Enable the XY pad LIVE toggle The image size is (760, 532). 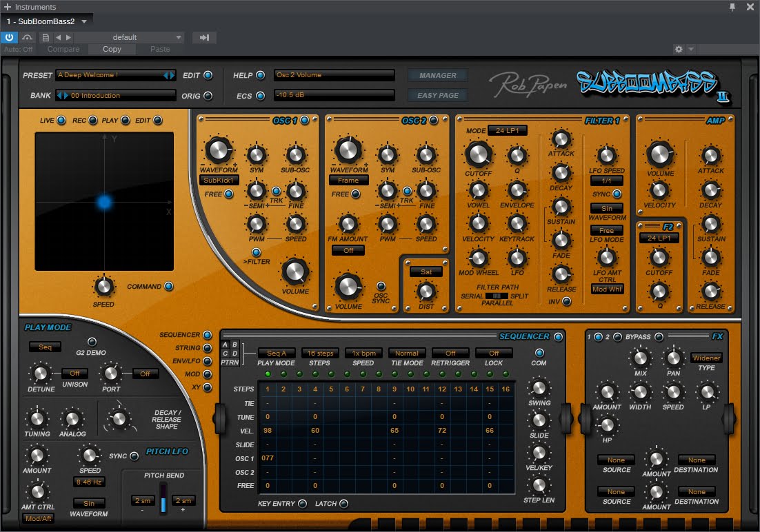tap(61, 120)
